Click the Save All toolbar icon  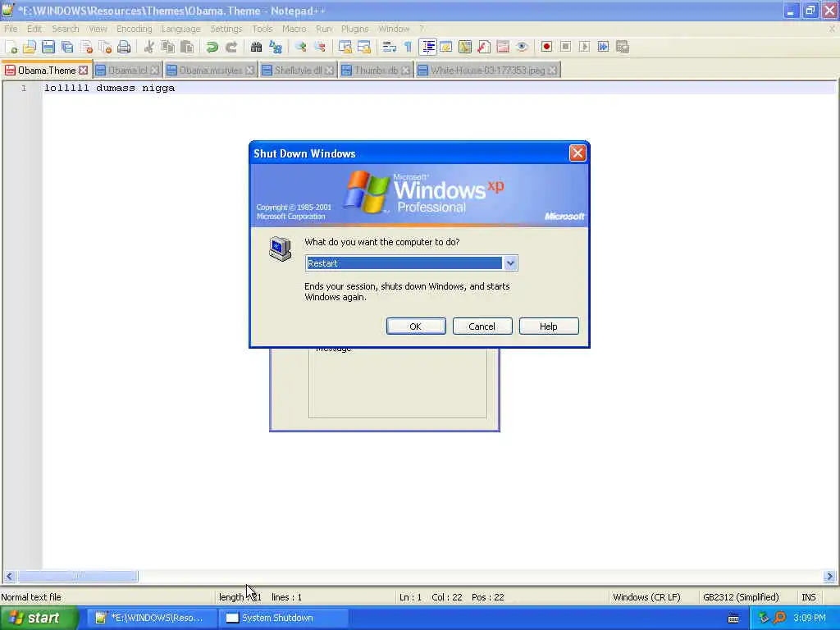point(67,47)
